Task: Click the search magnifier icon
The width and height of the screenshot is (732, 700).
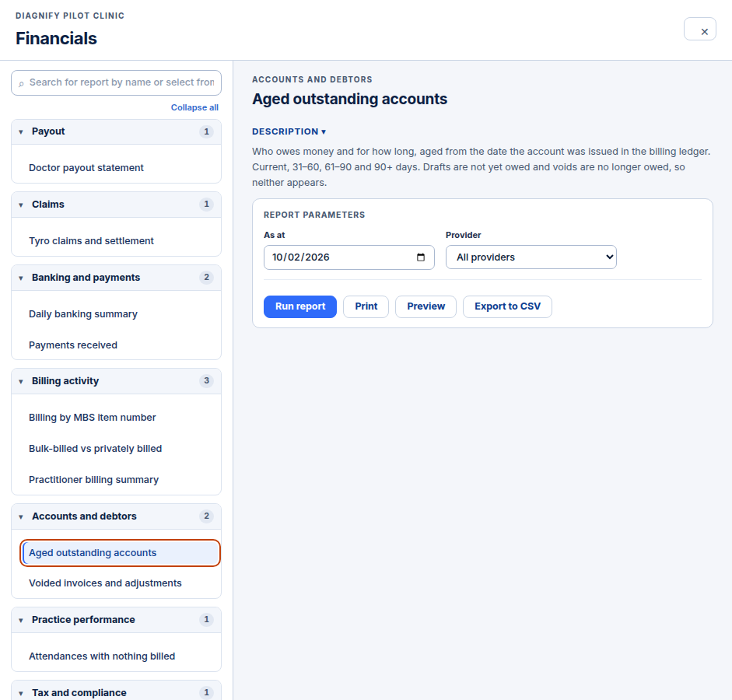Action: tap(21, 83)
